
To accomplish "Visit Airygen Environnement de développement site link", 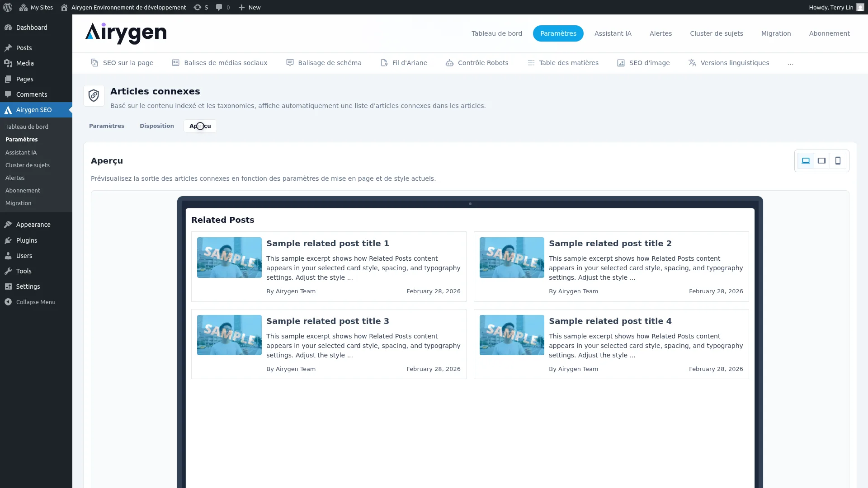I will click(123, 7).
